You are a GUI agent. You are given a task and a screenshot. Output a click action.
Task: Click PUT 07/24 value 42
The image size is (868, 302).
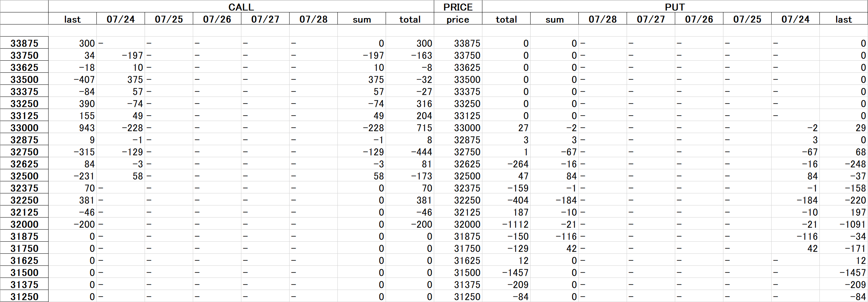pos(812,248)
